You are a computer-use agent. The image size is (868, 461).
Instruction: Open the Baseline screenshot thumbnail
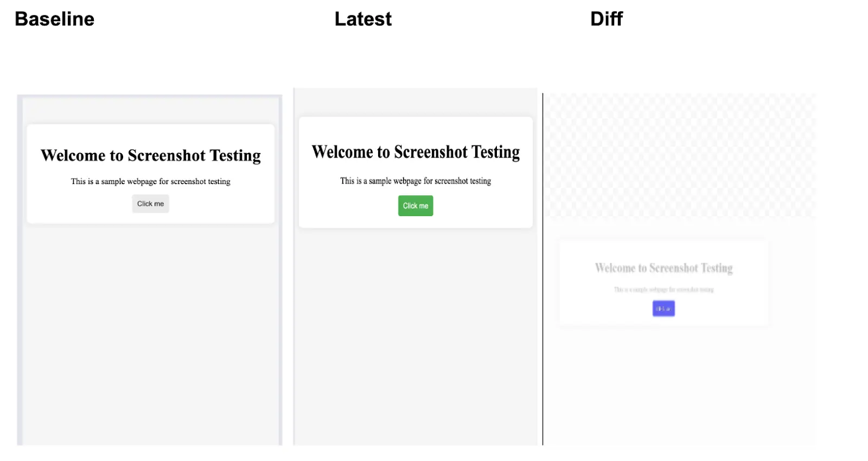click(150, 326)
